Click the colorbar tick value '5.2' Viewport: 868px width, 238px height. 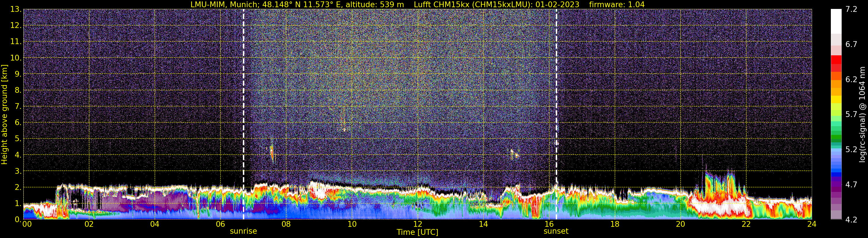pos(851,149)
